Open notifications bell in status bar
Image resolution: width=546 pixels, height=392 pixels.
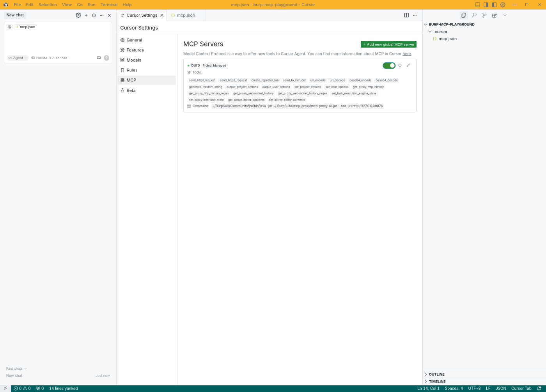[x=539, y=388]
